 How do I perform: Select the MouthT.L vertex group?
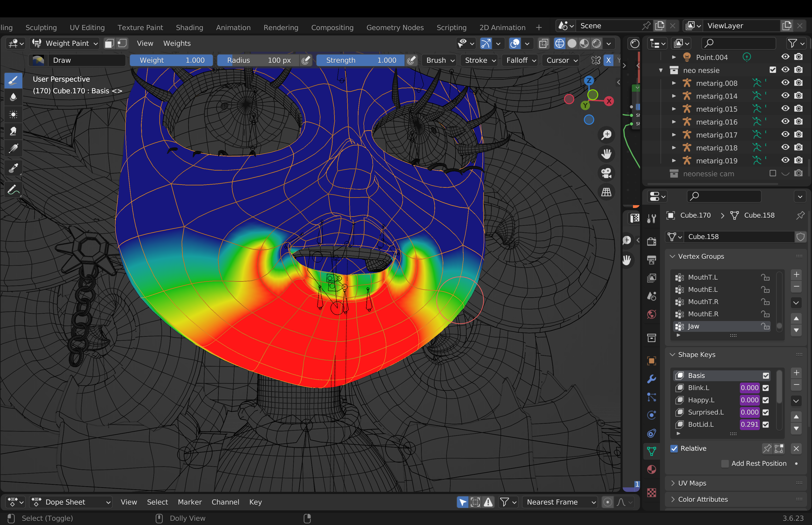[722, 277]
